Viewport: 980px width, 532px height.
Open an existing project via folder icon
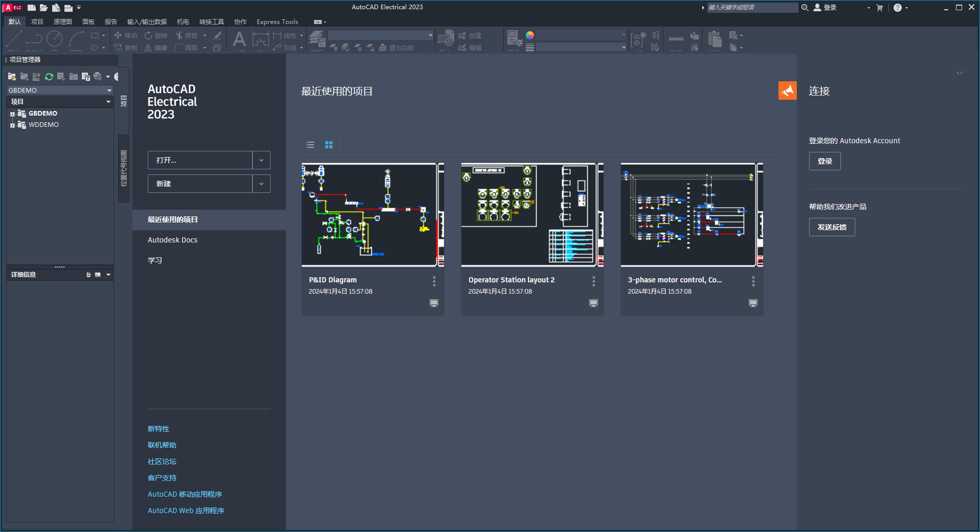(x=12, y=76)
